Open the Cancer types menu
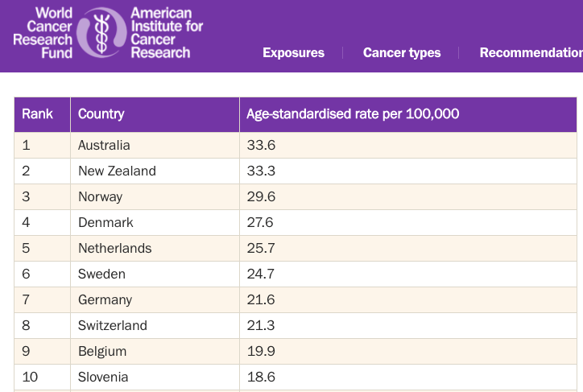Image resolution: width=583 pixels, height=392 pixels. click(402, 53)
